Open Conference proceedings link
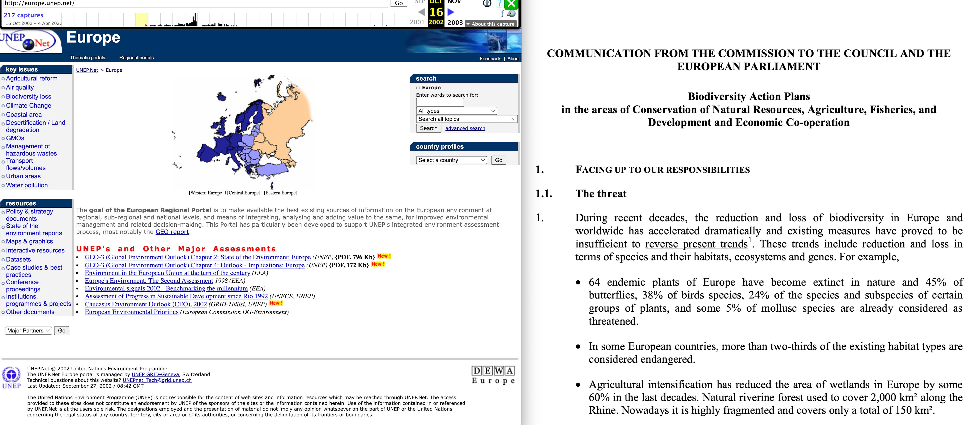This screenshot has width=980, height=425. (23, 286)
